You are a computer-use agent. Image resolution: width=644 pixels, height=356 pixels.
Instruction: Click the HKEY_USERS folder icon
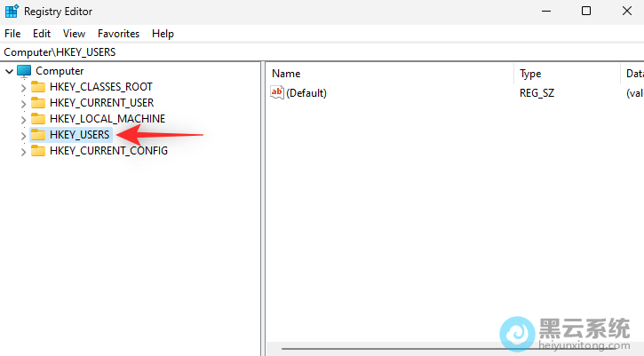[38, 135]
